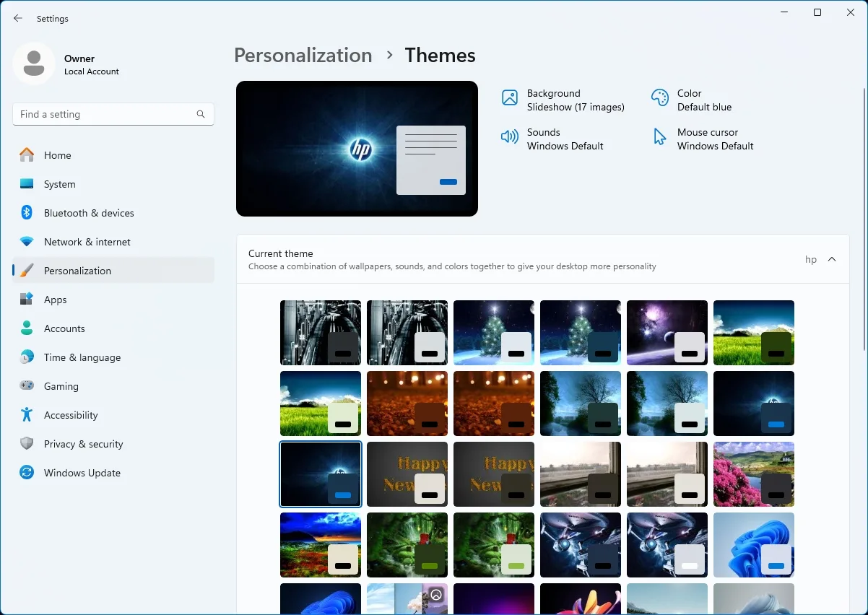Image resolution: width=868 pixels, height=615 pixels.
Task: Click the Windows Update arrows icon
Action: (x=27, y=473)
